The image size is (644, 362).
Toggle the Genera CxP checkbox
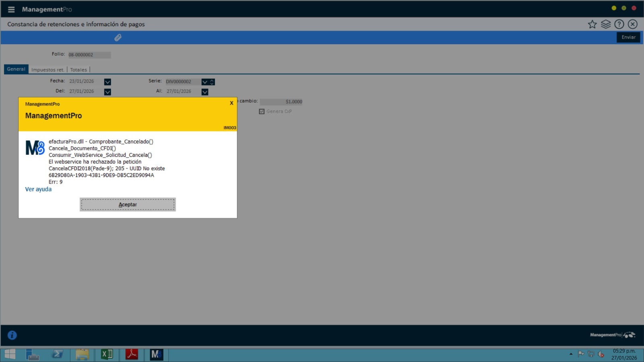pos(262,111)
